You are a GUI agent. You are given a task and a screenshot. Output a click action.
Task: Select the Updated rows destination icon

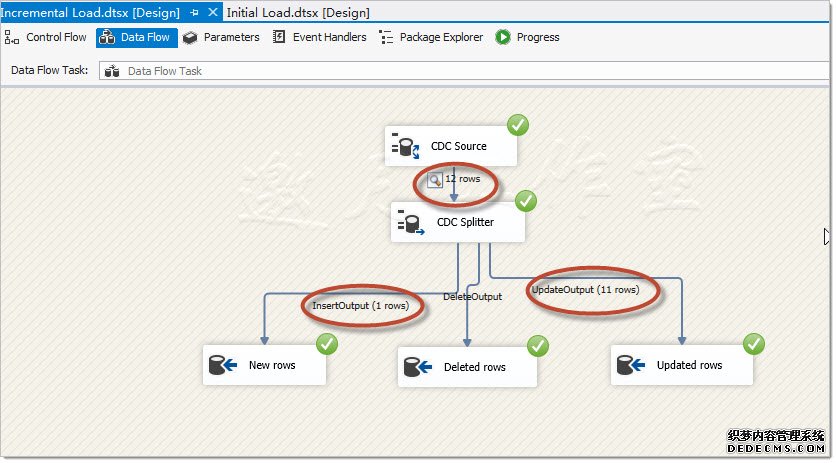(x=629, y=365)
